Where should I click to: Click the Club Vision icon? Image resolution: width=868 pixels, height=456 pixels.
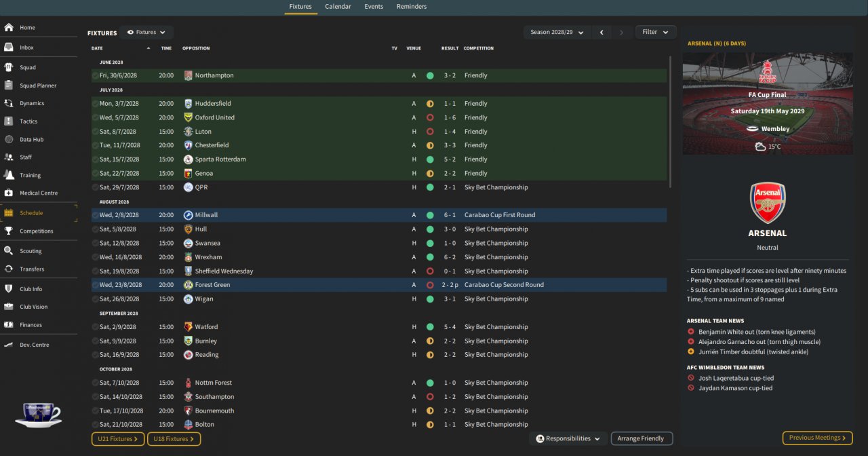coord(9,307)
